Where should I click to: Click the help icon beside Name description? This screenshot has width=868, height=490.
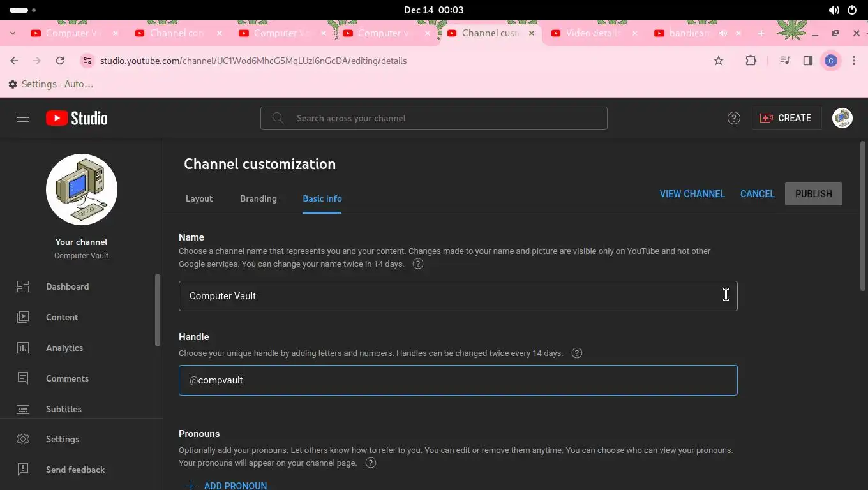(418, 264)
